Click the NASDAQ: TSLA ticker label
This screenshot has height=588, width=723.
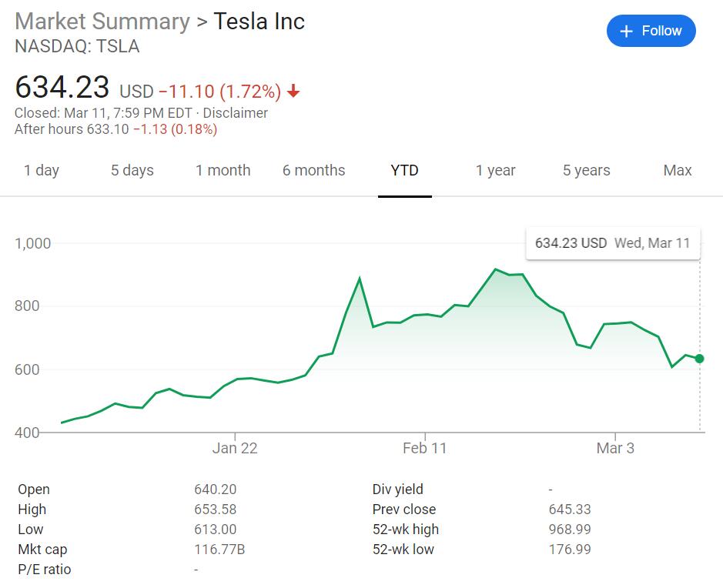76,46
